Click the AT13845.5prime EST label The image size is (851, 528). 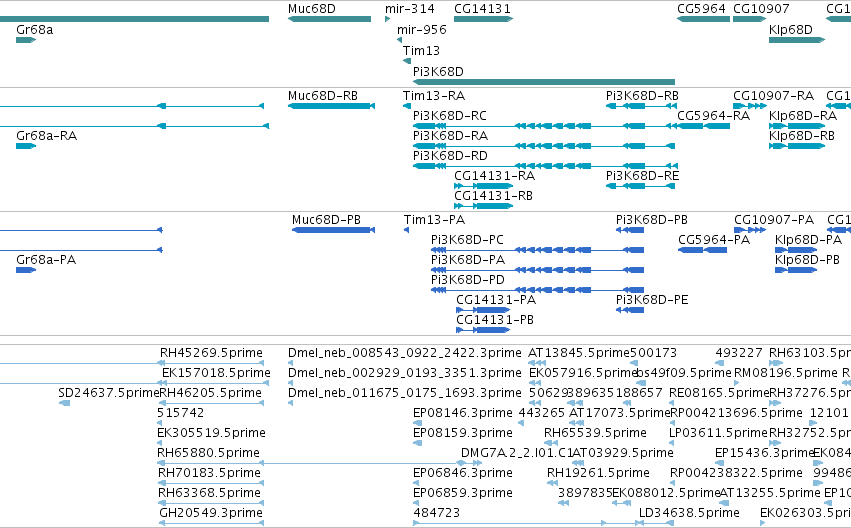point(579,353)
